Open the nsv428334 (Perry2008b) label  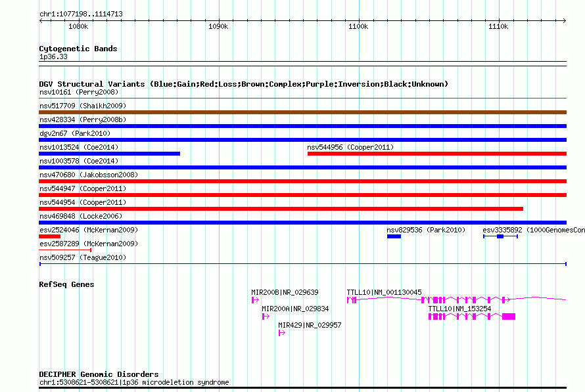tap(83, 120)
